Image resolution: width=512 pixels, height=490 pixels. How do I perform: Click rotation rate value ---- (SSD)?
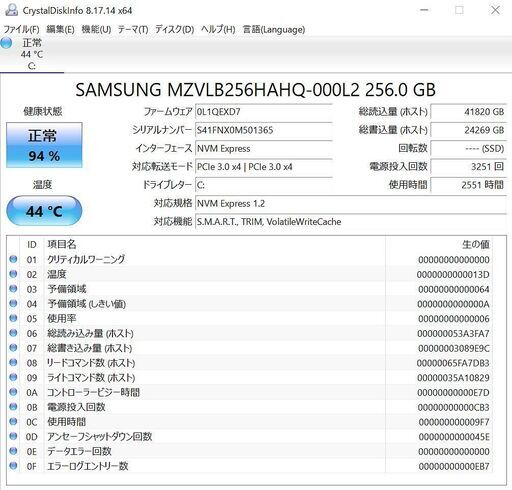pos(469,148)
